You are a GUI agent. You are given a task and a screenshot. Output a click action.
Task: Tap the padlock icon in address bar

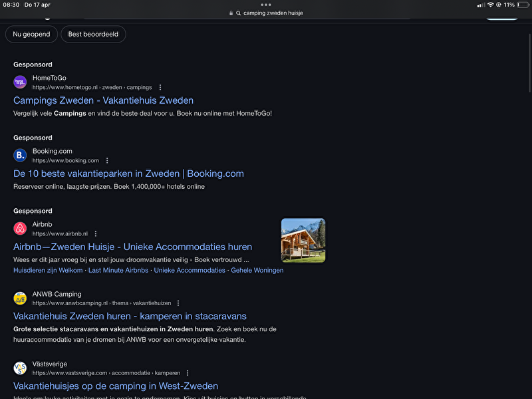(x=231, y=13)
